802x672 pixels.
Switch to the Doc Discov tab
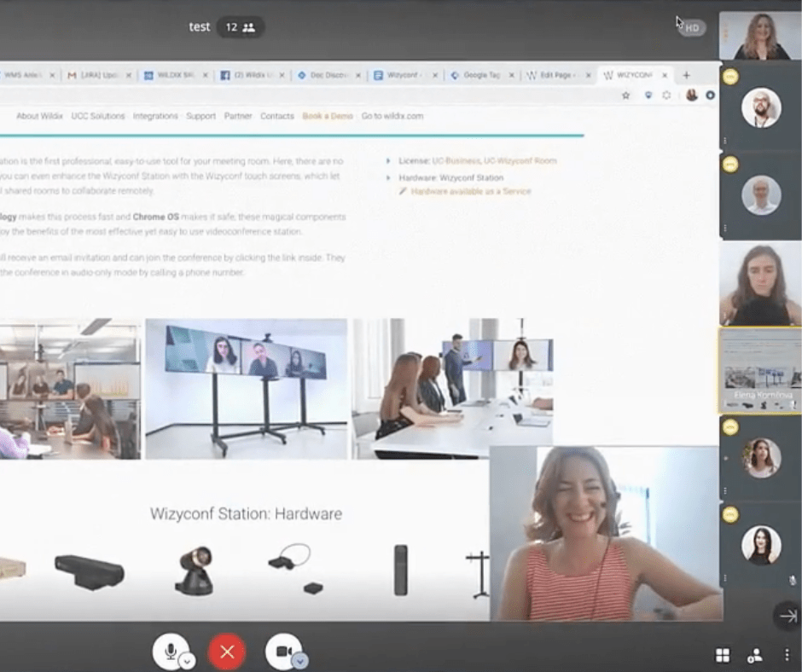(328, 75)
